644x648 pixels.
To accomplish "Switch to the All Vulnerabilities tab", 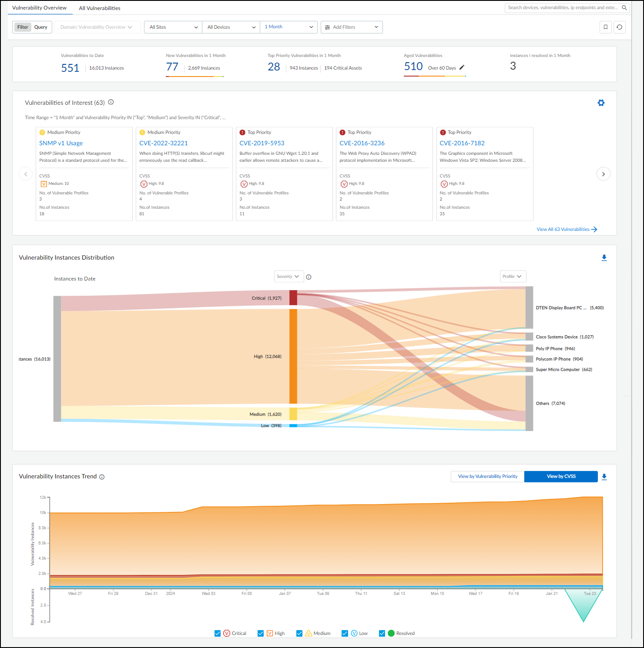I will (100, 8).
